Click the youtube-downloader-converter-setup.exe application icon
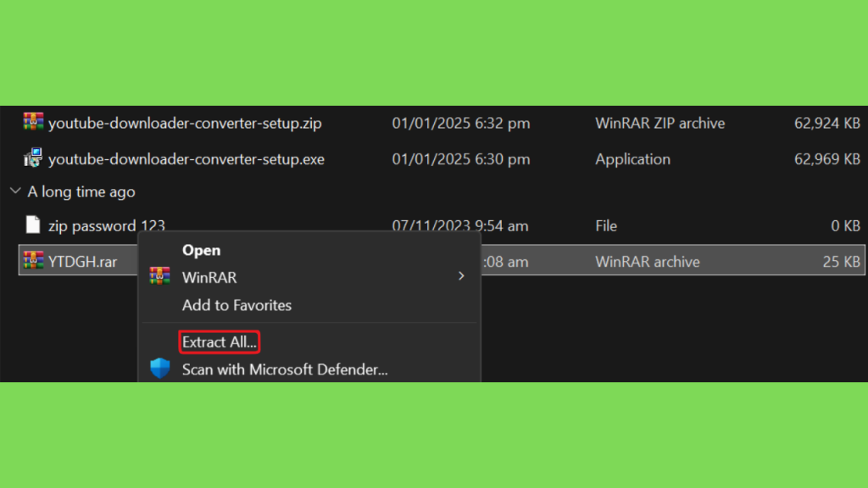This screenshot has height=488, width=868. click(33, 158)
